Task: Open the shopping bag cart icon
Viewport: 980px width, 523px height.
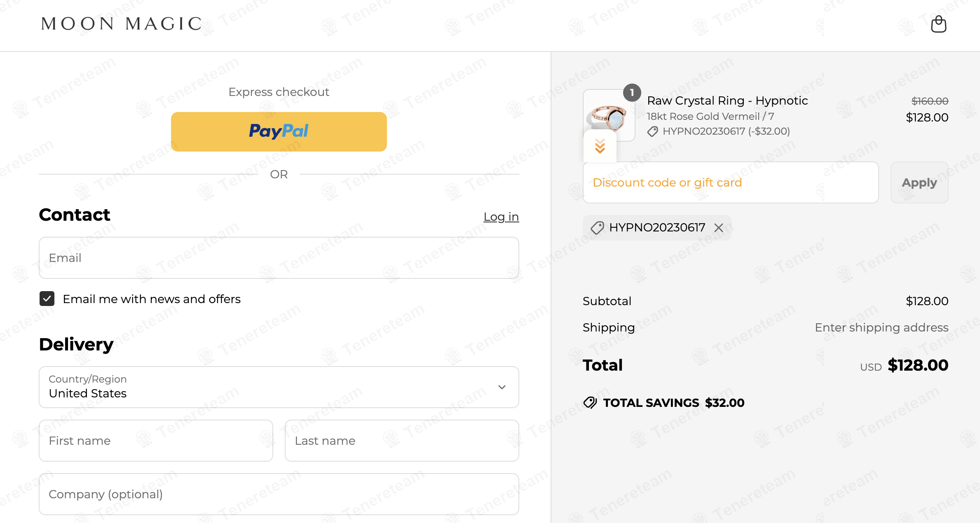Action: point(938,24)
